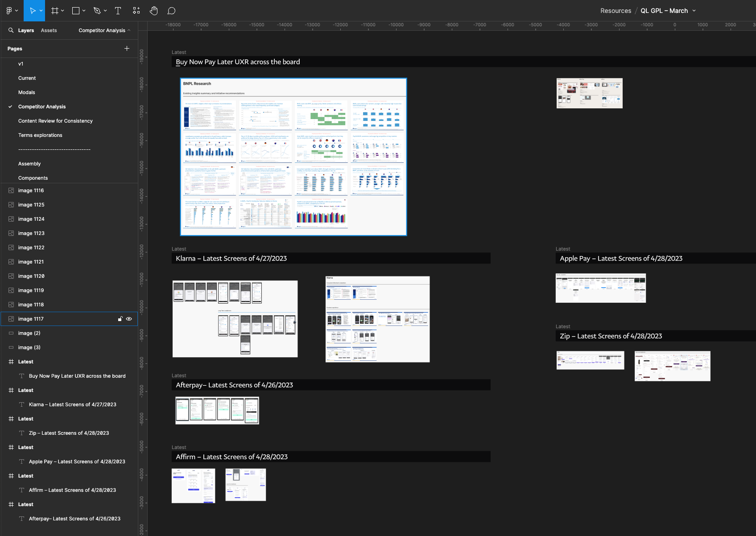Screen dimensions: 756x536
Task: Click the Zip – Latest Screens canvas heading
Action: point(611,336)
